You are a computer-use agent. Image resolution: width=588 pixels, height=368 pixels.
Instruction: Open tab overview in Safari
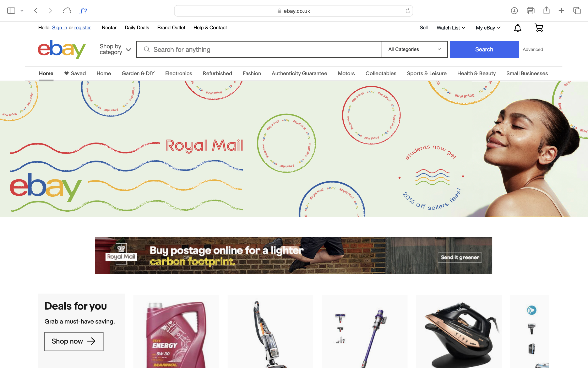(577, 11)
